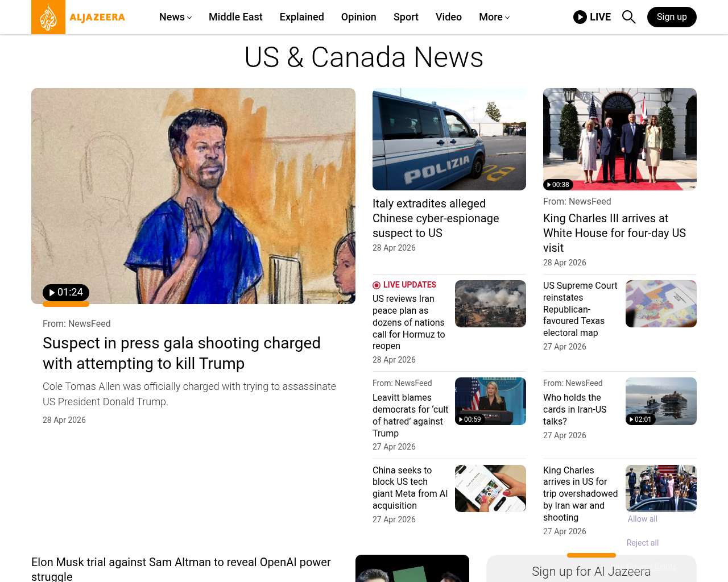Image resolution: width=728 pixels, height=582 pixels.
Task: Expand the More dropdown menu
Action: point(494,17)
